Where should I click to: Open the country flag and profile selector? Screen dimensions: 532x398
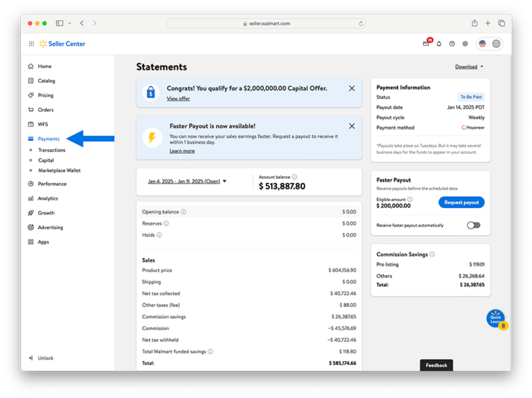pos(489,44)
